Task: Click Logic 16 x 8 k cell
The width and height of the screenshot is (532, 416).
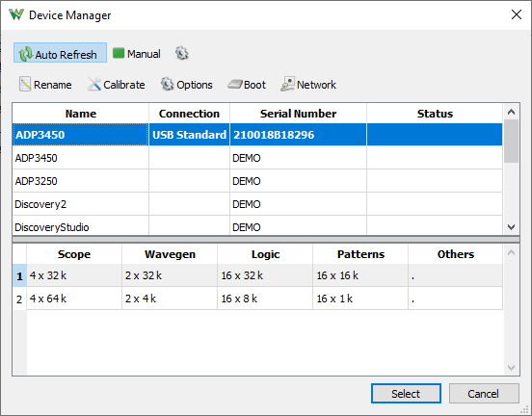Action: [265, 299]
